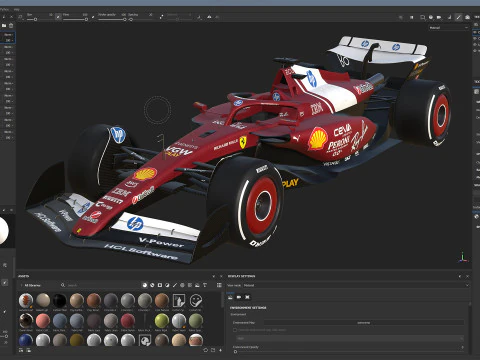This screenshot has height=360, width=480.
Task: Open the viewport Material channel dropdown
Action: pos(449,28)
